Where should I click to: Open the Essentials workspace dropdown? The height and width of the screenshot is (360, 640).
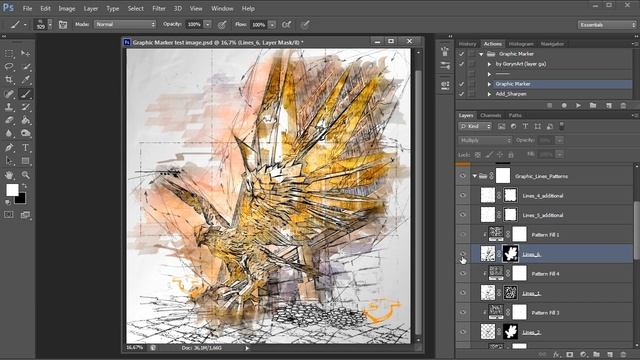pyautogui.click(x=607, y=25)
